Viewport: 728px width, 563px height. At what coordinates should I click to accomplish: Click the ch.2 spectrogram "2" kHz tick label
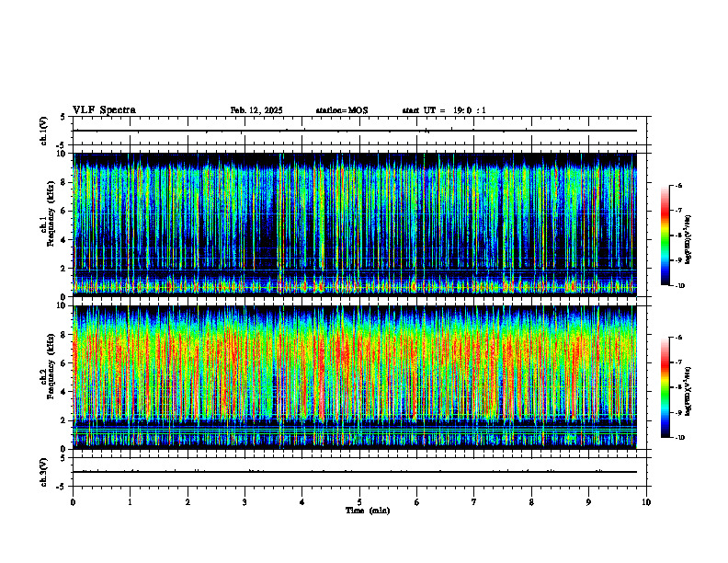point(63,420)
